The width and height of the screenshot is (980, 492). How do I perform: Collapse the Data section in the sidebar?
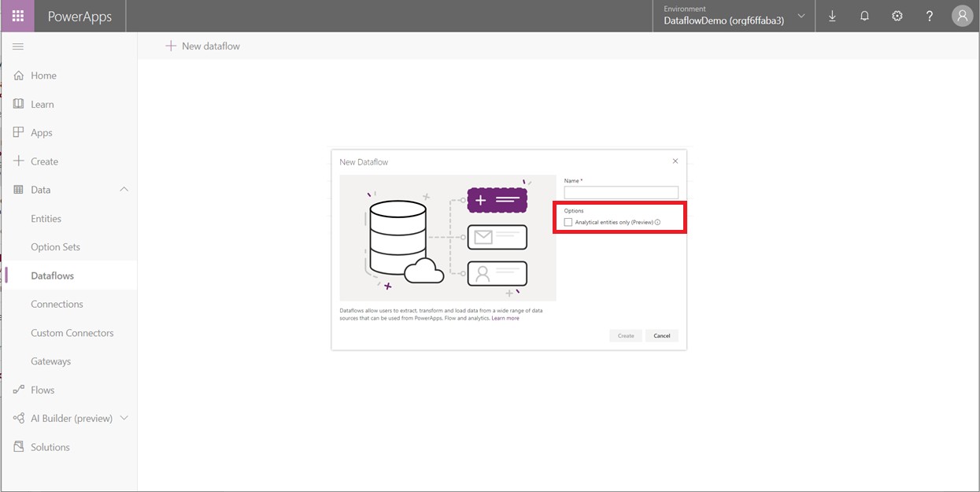[124, 189]
